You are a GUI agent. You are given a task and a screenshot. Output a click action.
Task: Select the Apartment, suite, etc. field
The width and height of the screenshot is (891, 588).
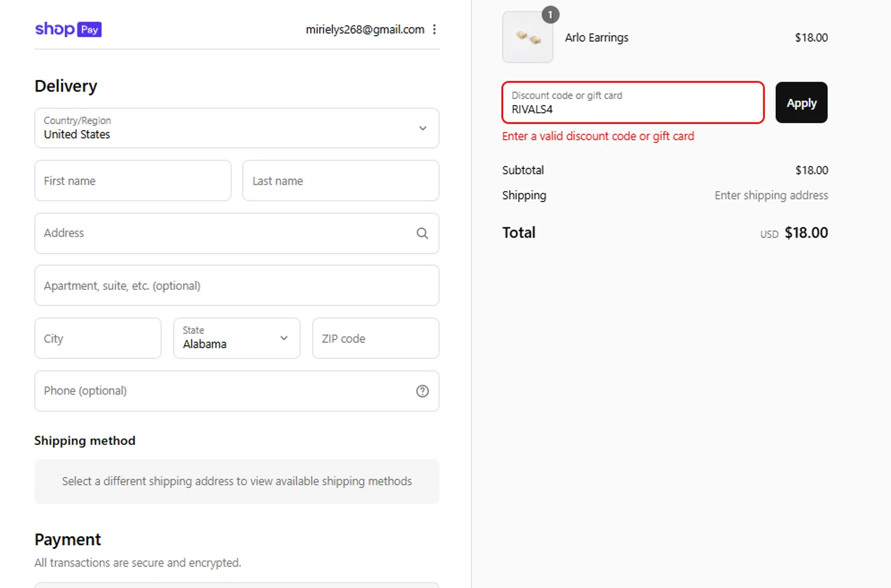[236, 286]
